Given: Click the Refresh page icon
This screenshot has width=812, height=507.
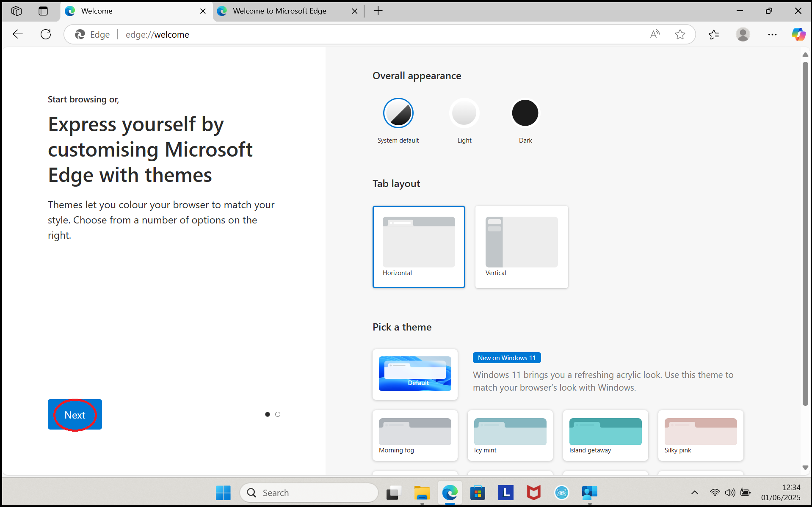Looking at the screenshot, I should (46, 34).
